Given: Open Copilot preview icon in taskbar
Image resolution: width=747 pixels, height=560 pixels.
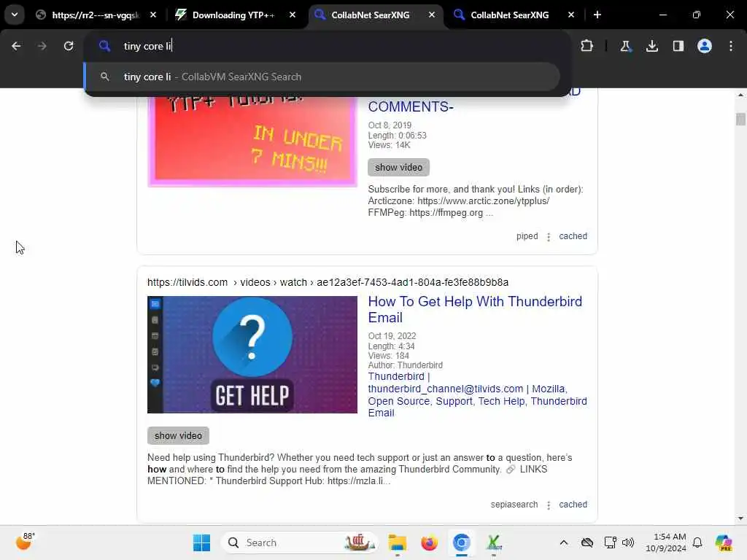Looking at the screenshot, I should coord(723,542).
